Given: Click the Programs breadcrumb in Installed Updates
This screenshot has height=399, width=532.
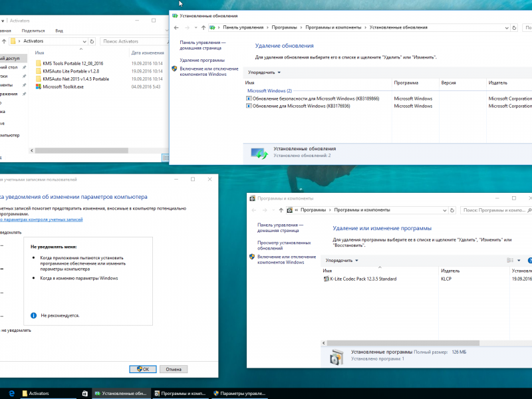Looking at the screenshot, I should click(285, 27).
